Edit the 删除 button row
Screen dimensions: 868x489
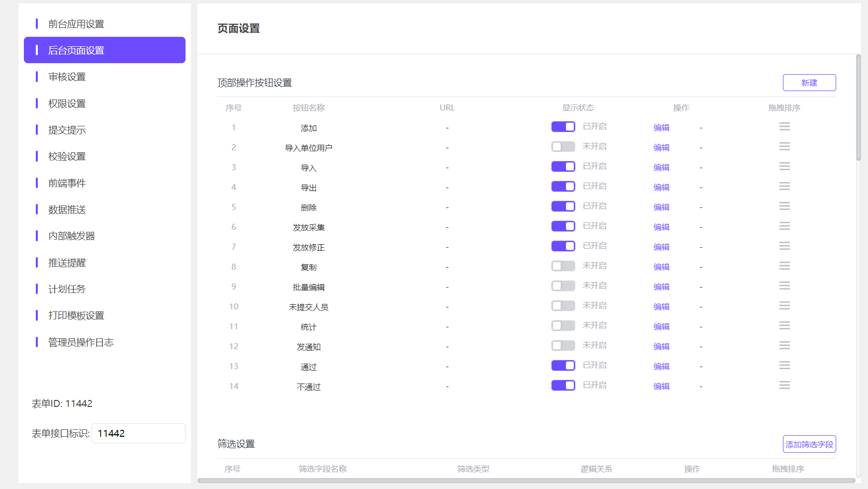coord(661,207)
